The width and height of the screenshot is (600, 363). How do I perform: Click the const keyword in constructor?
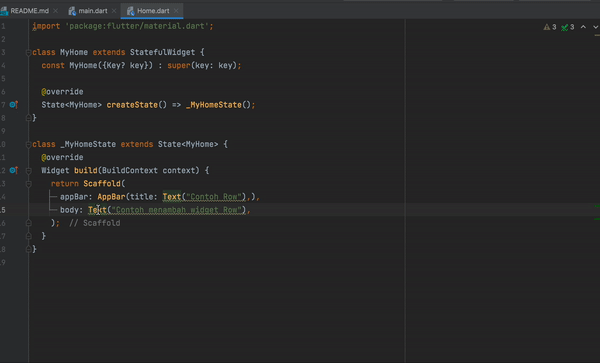53,65
